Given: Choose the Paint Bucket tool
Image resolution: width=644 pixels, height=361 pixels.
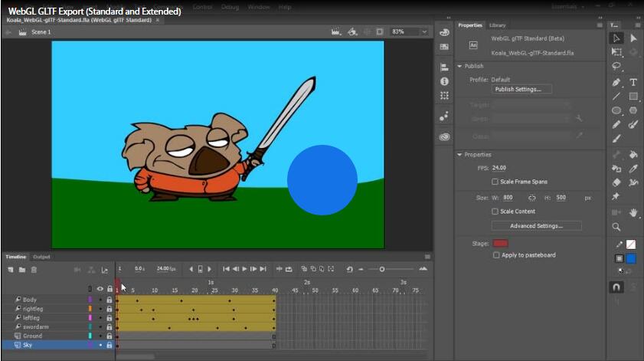Looking at the screenshot, I should [633, 155].
